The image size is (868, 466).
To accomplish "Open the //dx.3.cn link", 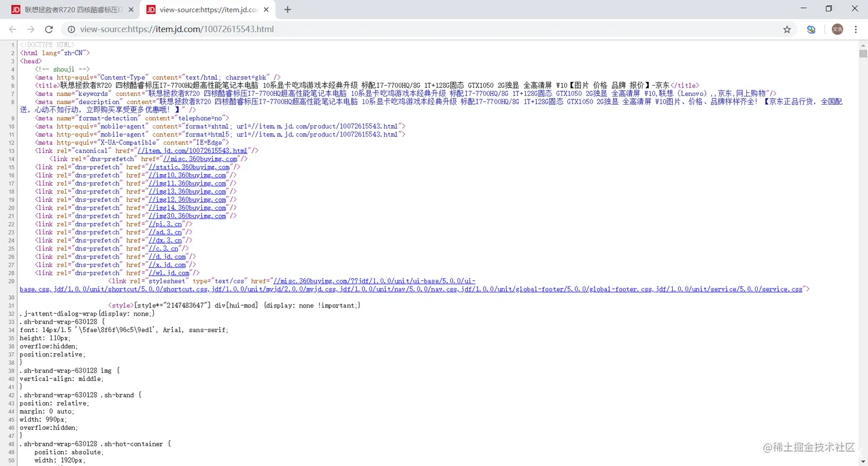I will tap(165, 240).
